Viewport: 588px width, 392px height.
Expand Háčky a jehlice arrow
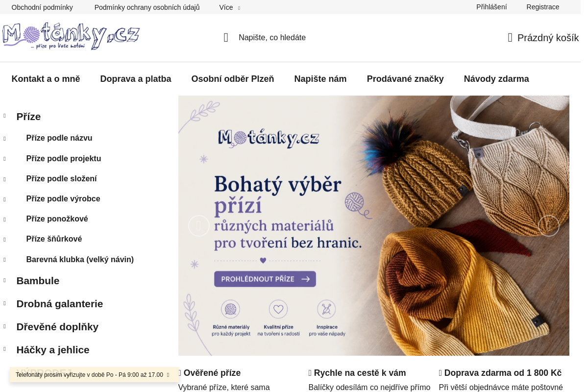pos(4,349)
